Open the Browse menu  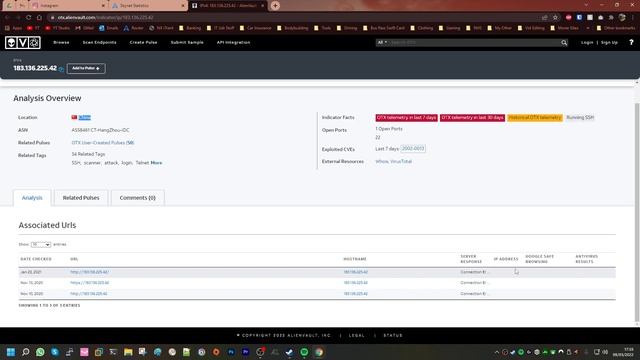click(61, 42)
